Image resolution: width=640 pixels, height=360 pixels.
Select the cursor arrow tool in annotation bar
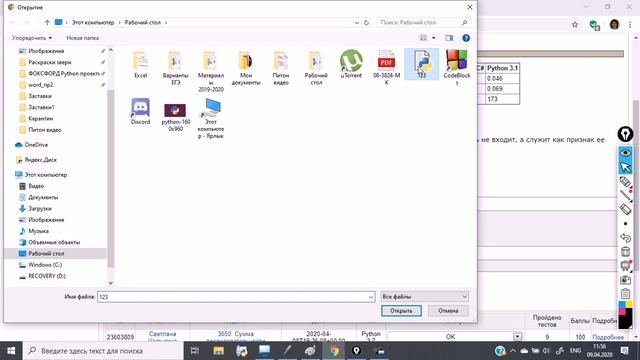tap(625, 167)
